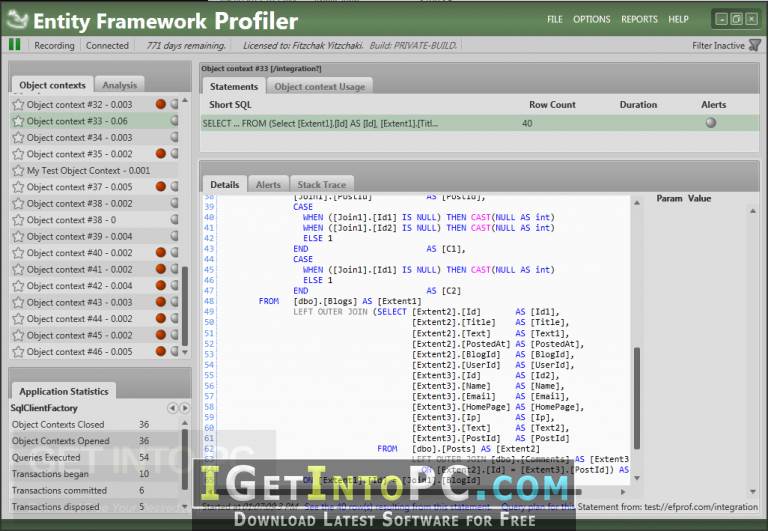
Task: Click gray status icon on context #34
Action: (x=174, y=137)
